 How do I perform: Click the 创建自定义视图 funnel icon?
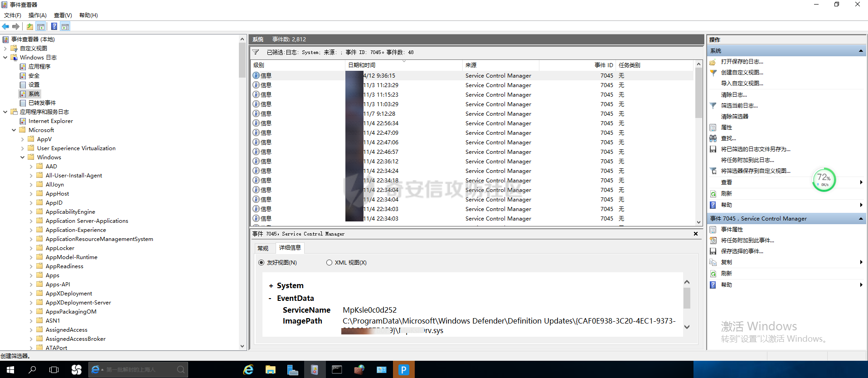tap(713, 73)
